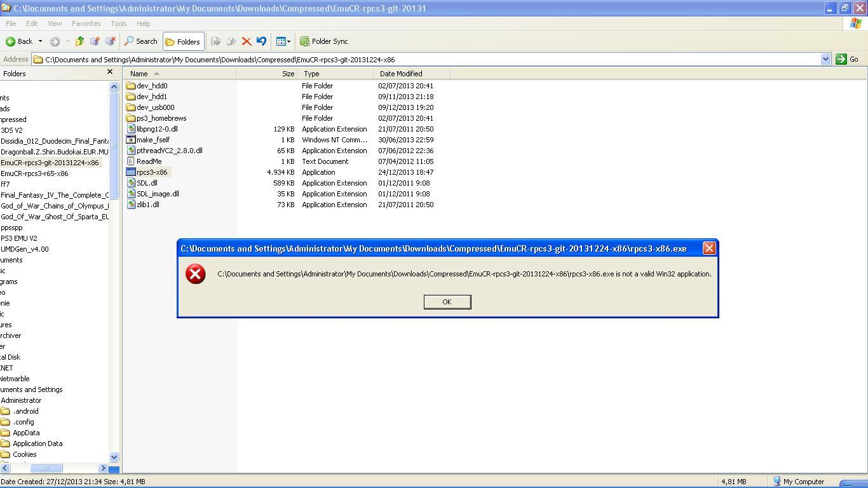Open the Forward history dropdown arrow
The height and width of the screenshot is (488, 868).
67,41
